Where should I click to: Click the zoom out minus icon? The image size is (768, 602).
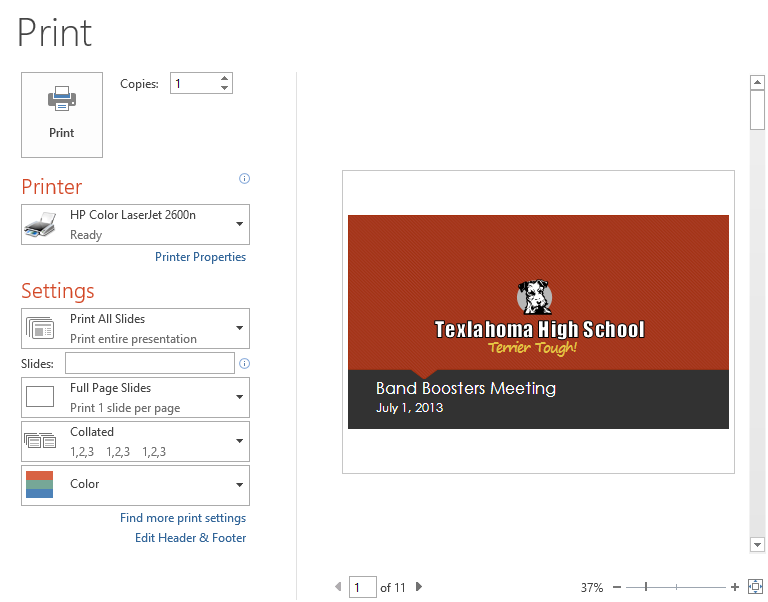click(617, 587)
